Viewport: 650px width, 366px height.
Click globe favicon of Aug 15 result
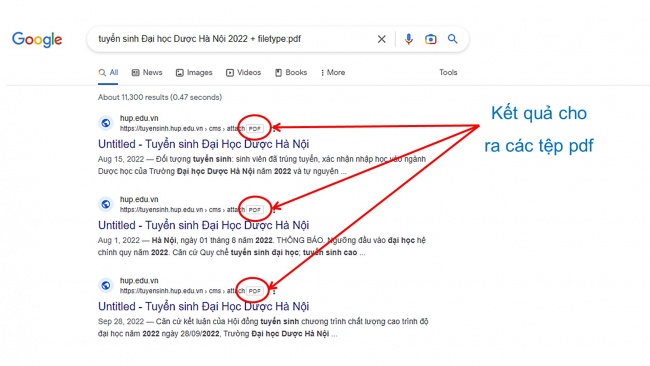coord(106,123)
